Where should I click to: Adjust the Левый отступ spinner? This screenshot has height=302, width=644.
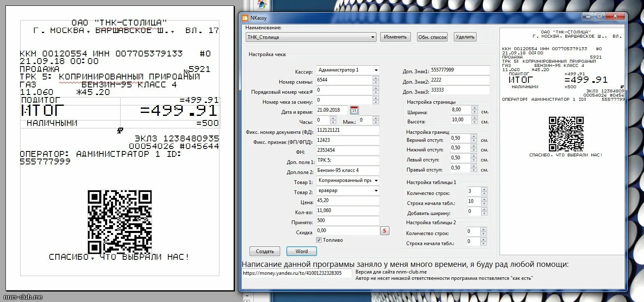(474, 158)
